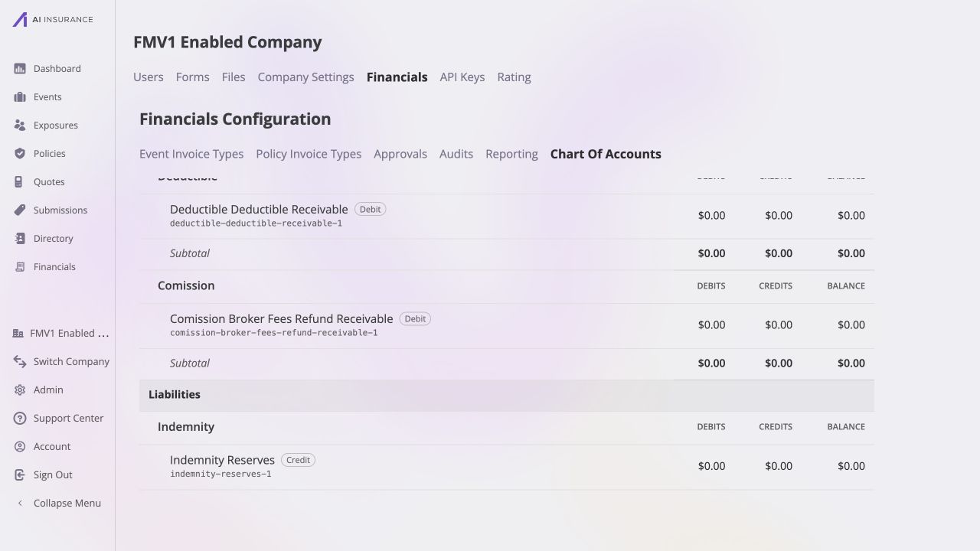Image resolution: width=980 pixels, height=551 pixels.
Task: Click the FMV1 Enabled company name in sidebar
Action: click(70, 334)
